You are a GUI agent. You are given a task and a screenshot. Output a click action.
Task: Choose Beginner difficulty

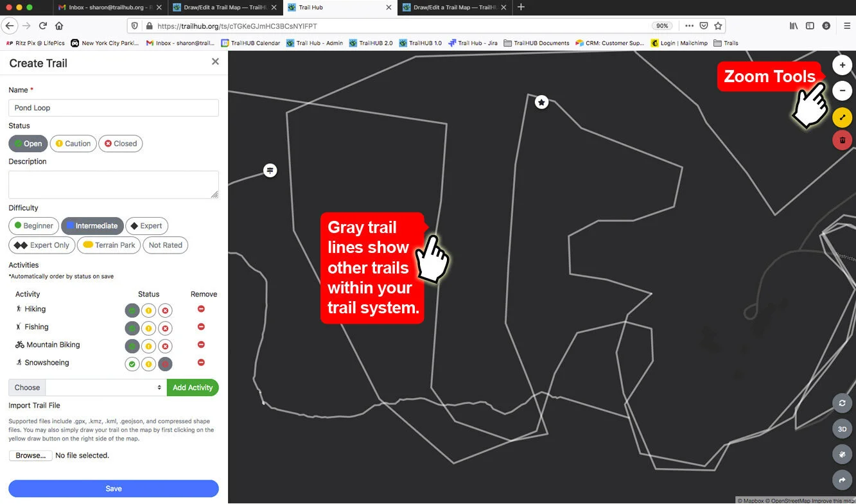(34, 226)
